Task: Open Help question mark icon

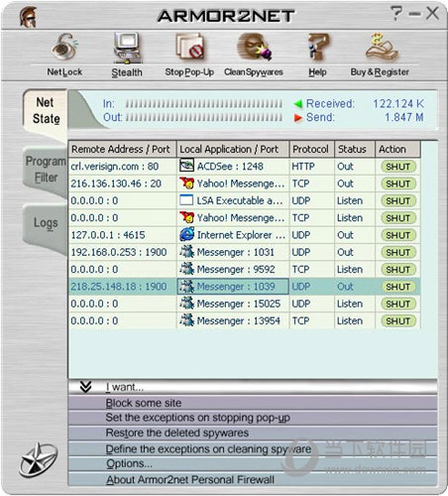Action: (x=318, y=47)
